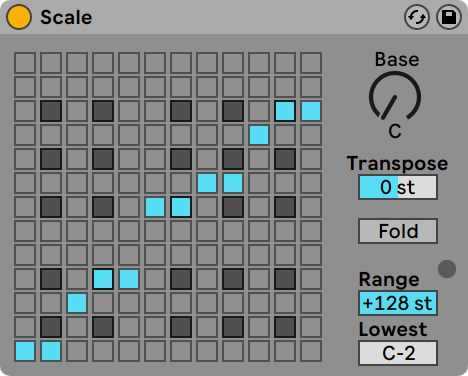Click the round gray indicator beside Range
This screenshot has width=468, height=376.
[447, 269]
